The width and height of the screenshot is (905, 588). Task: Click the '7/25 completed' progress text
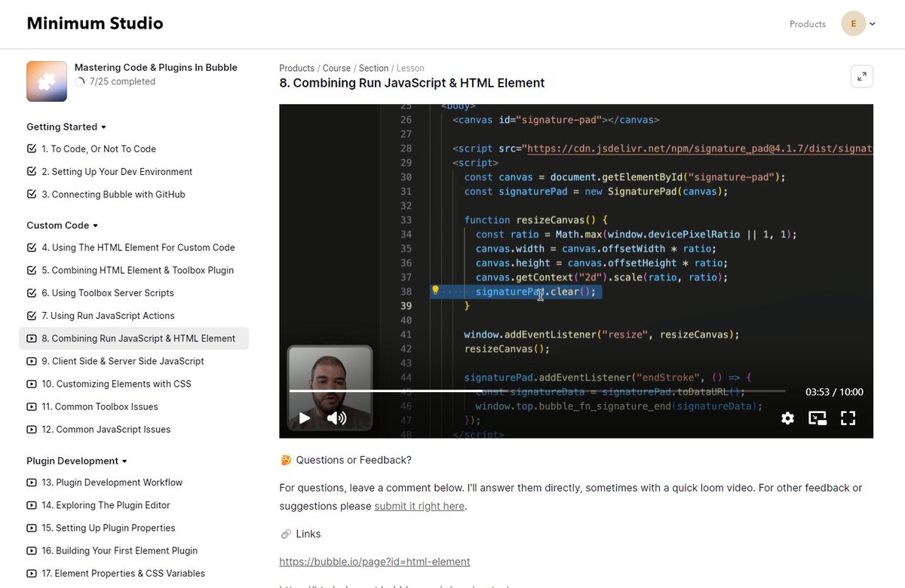pos(122,81)
